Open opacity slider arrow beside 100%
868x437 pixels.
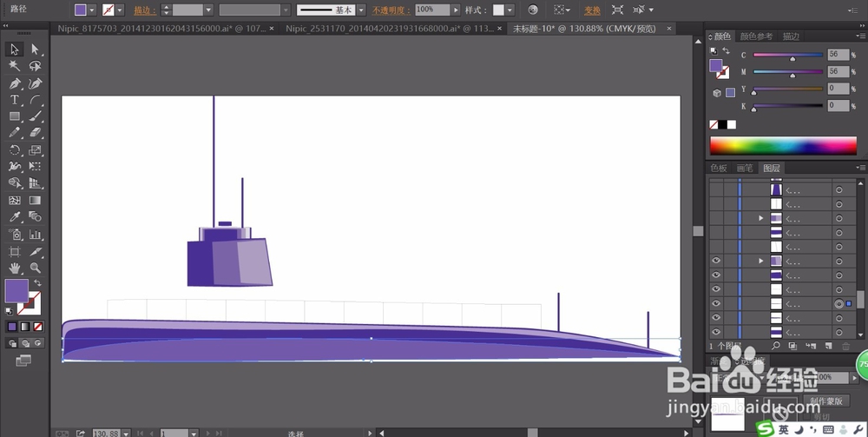click(456, 10)
